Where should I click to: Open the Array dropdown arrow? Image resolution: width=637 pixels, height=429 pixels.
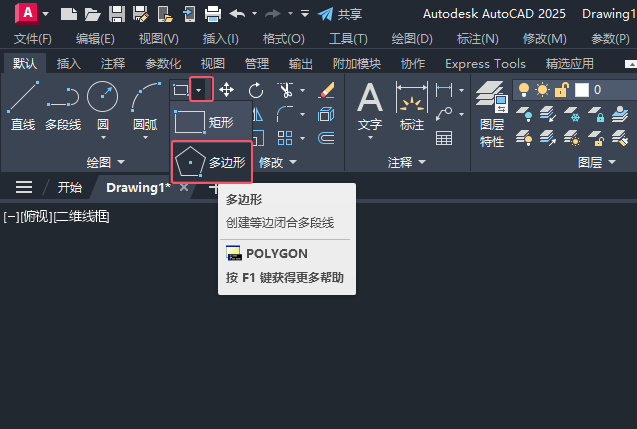[302, 138]
